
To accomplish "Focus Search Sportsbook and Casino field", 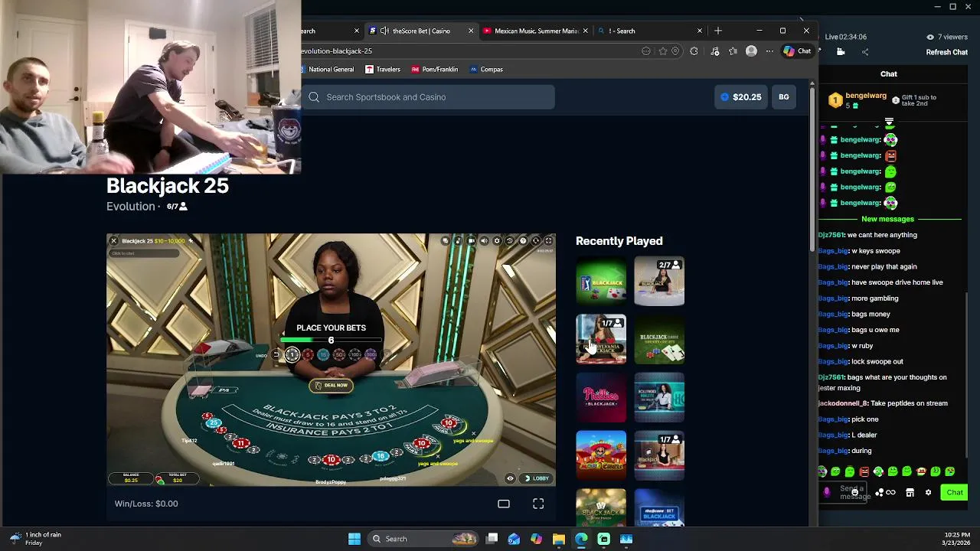I will 429,97.
